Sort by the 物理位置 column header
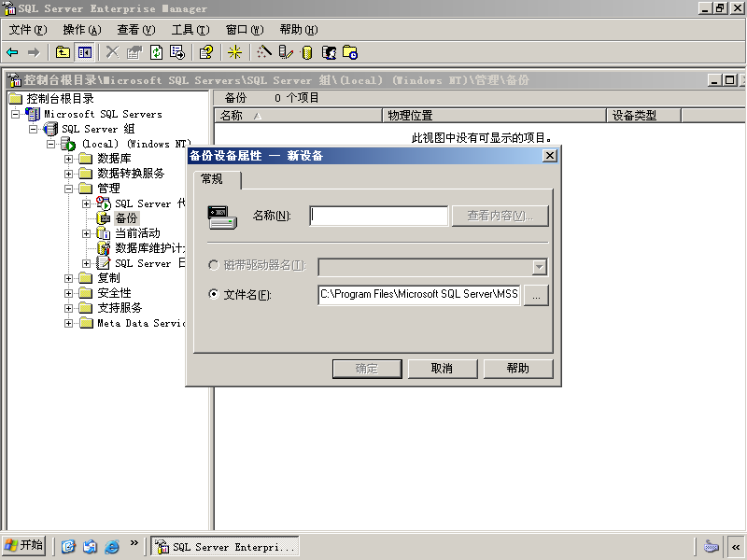 coord(494,116)
